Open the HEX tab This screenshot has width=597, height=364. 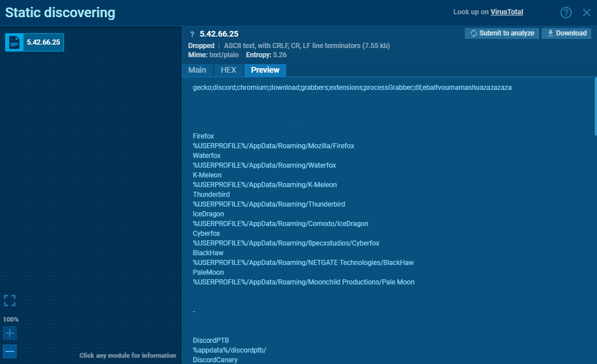pyautogui.click(x=228, y=70)
